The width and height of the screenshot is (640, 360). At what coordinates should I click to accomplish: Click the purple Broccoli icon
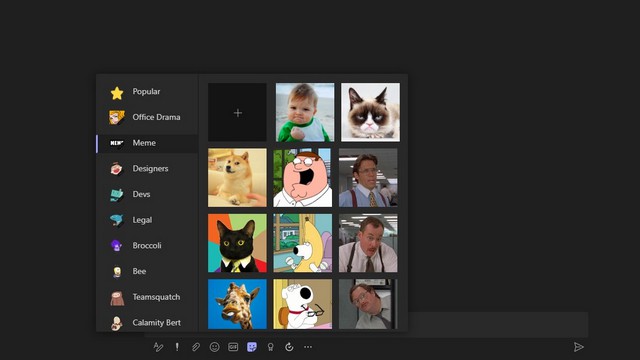coord(116,246)
